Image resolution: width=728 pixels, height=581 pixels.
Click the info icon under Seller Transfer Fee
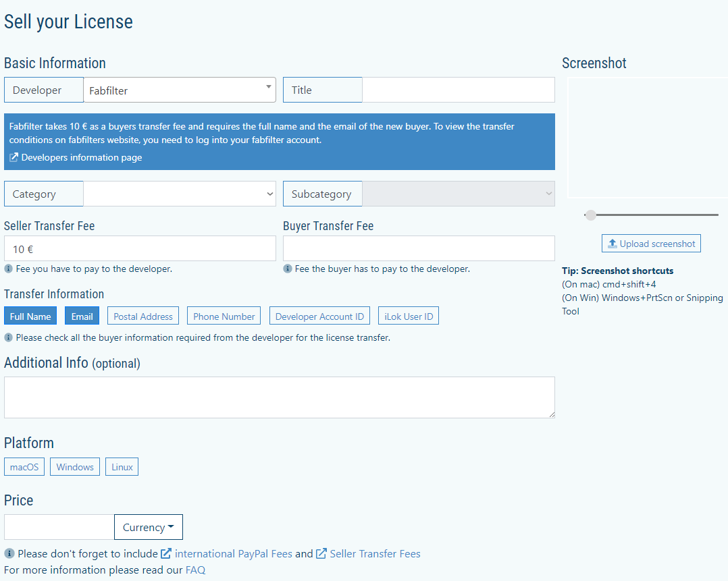[x=8, y=269]
